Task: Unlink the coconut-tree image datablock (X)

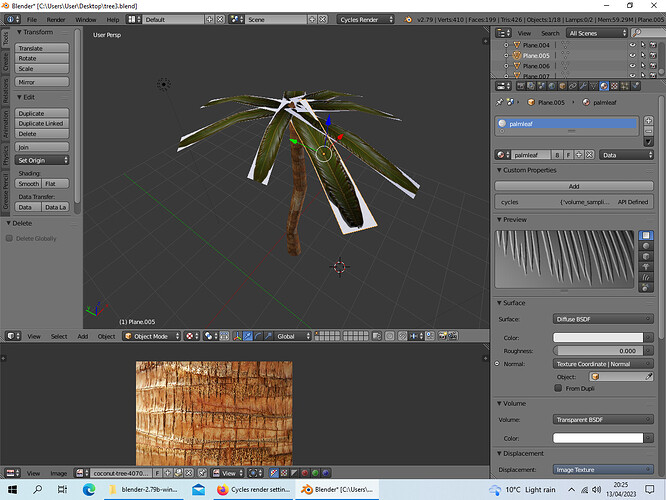Action: pos(189,473)
